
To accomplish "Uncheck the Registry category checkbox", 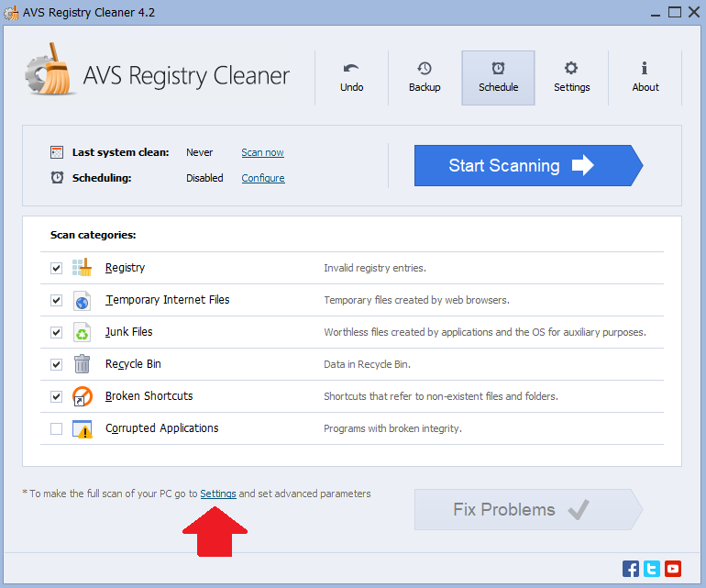I will 56,268.
